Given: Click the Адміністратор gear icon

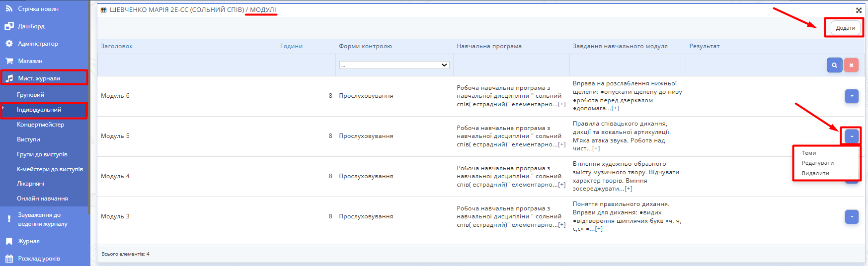Looking at the screenshot, I should click(x=9, y=44).
